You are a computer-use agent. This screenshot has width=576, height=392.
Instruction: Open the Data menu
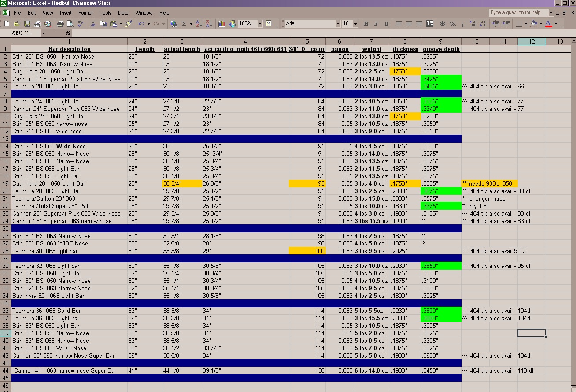click(x=123, y=13)
